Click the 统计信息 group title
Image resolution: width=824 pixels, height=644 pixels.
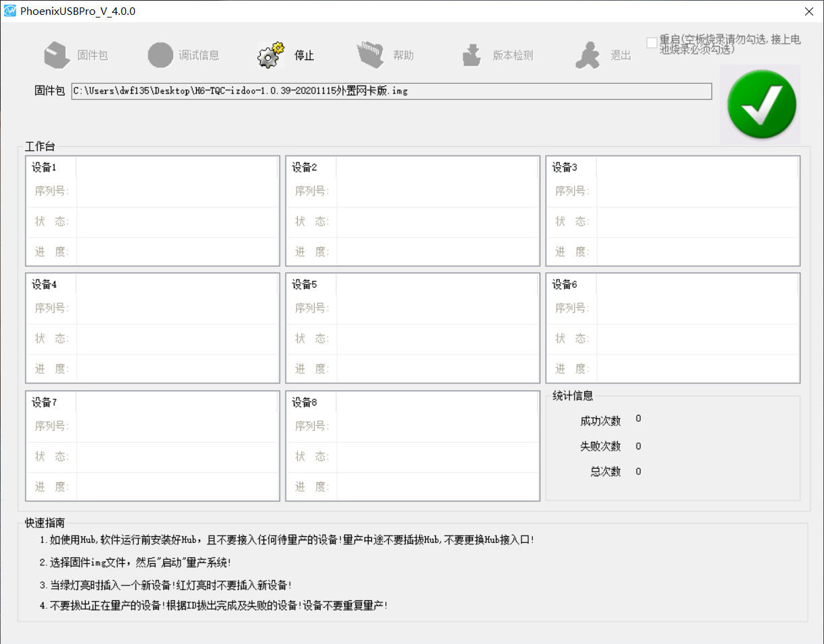573,396
